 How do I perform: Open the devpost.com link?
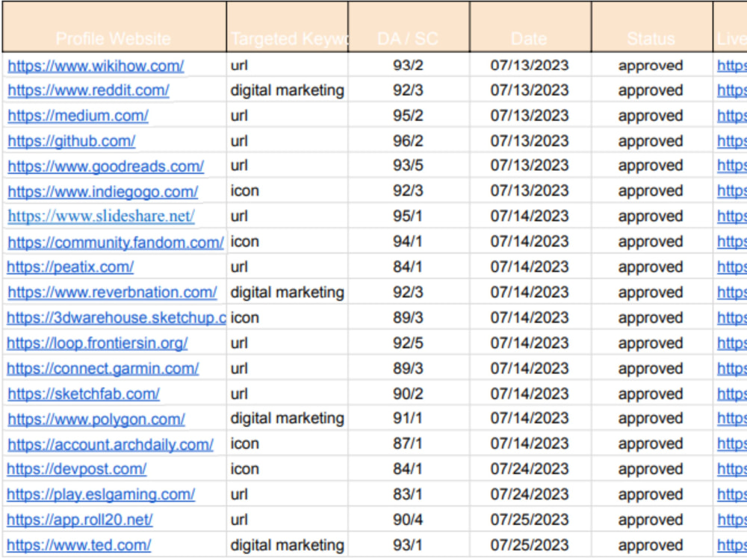77,469
